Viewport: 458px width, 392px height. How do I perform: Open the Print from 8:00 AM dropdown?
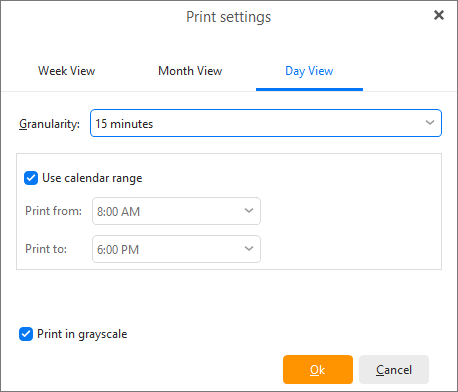click(x=176, y=211)
